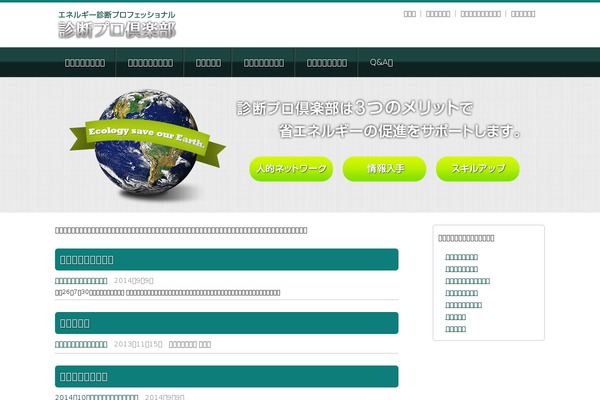
Task: Open the first link in the sidebar box list
Action: click(461, 257)
